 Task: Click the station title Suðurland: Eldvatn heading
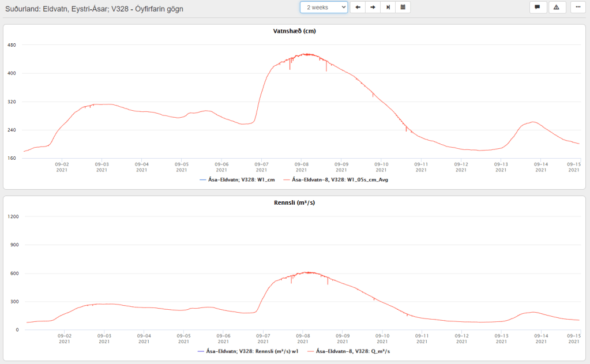(94, 9)
